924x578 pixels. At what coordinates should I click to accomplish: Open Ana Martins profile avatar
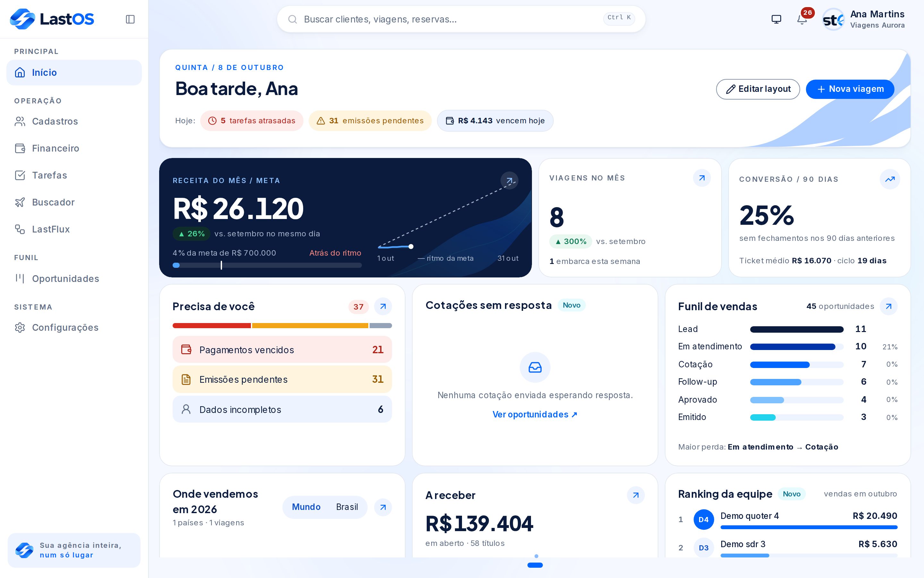click(x=833, y=20)
